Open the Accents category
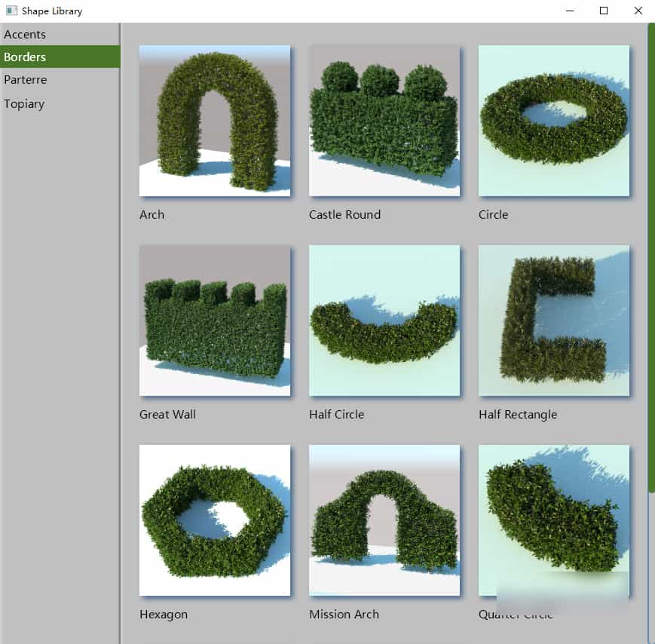655x644 pixels. coord(26,35)
